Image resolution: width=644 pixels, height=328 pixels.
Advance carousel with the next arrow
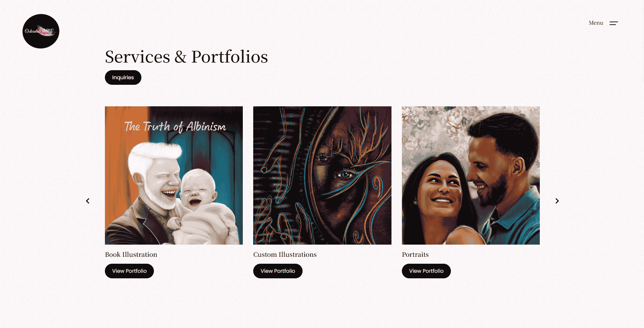point(557,201)
